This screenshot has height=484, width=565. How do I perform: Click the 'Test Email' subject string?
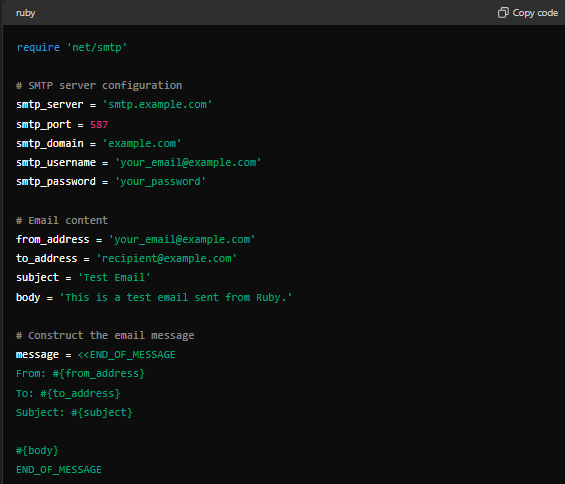114,277
